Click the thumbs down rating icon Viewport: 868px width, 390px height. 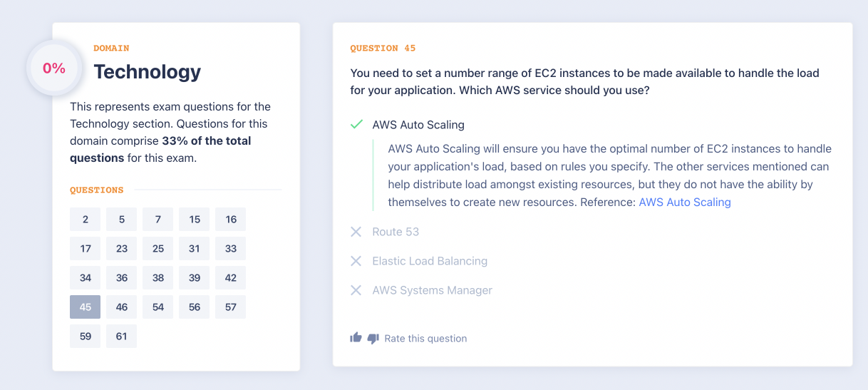pyautogui.click(x=373, y=339)
